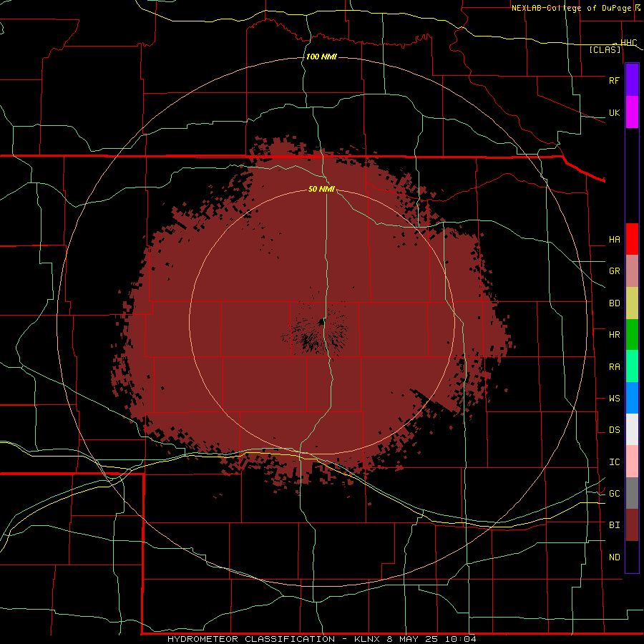Click the mint green RA legend swatch
This screenshot has height=644, width=644.
coord(632,366)
